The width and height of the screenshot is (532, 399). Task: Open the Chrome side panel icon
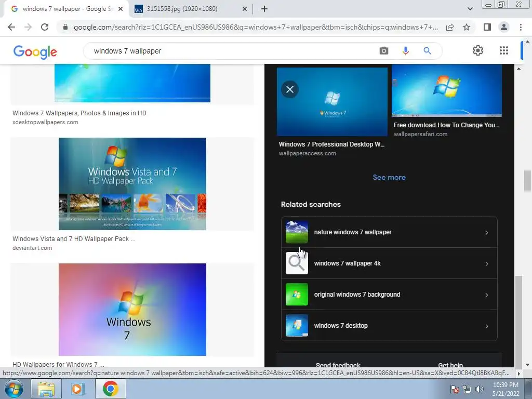pyautogui.click(x=487, y=27)
